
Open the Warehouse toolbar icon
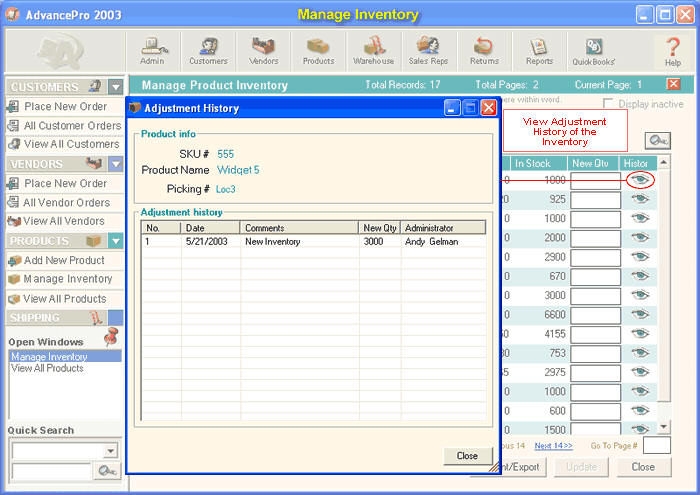tap(374, 51)
